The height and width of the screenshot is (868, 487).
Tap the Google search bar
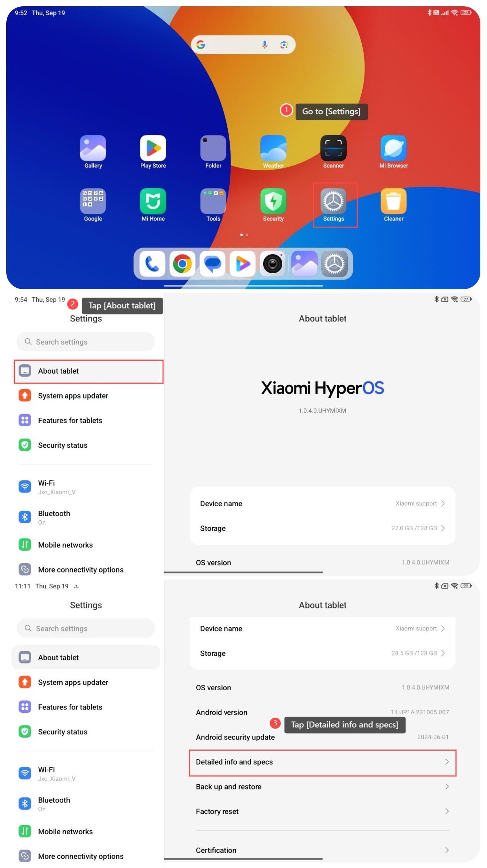230,45
